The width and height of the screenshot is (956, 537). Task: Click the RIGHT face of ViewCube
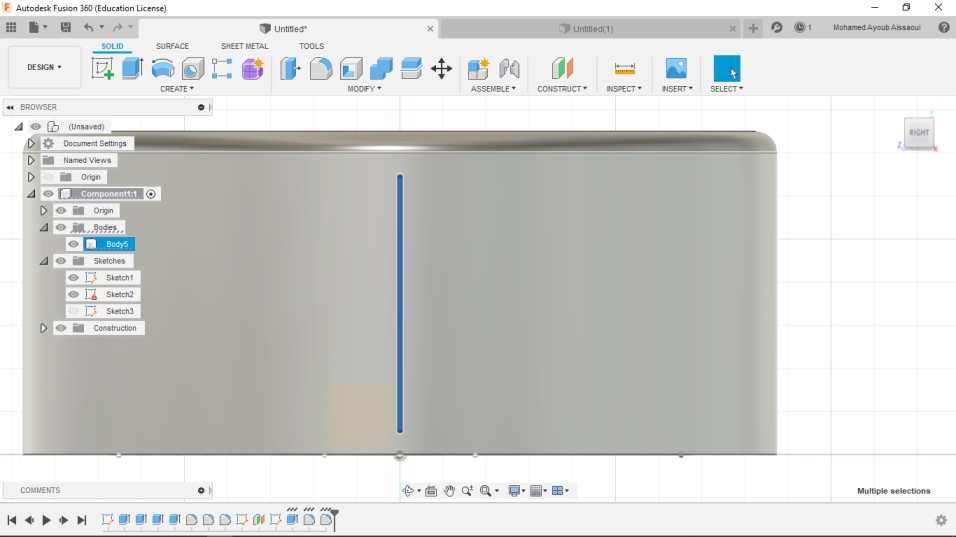click(x=919, y=133)
